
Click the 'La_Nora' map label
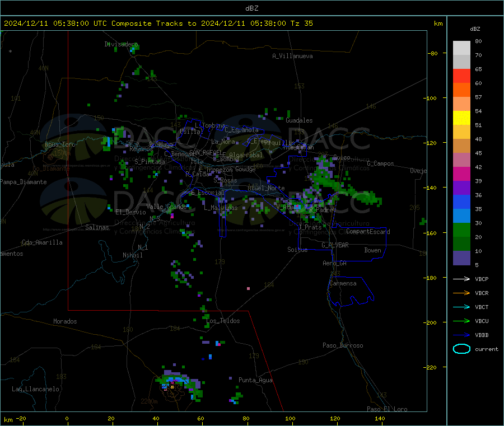(223, 142)
